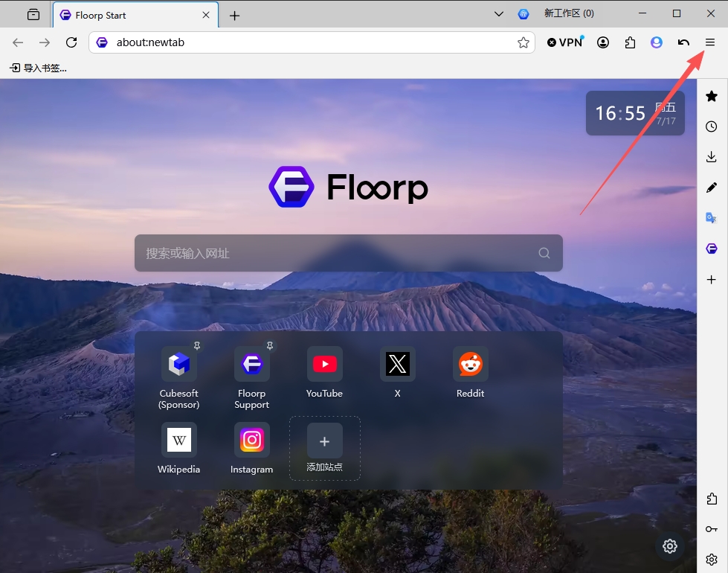728x573 pixels.
Task: Open the blue profile avatar icon
Action: pyautogui.click(x=656, y=42)
